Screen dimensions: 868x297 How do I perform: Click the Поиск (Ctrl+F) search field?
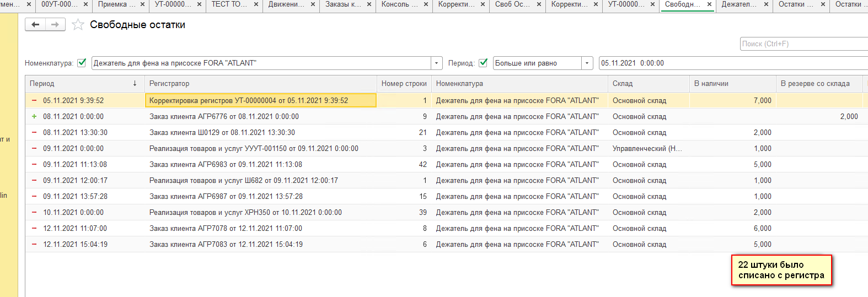pos(803,44)
